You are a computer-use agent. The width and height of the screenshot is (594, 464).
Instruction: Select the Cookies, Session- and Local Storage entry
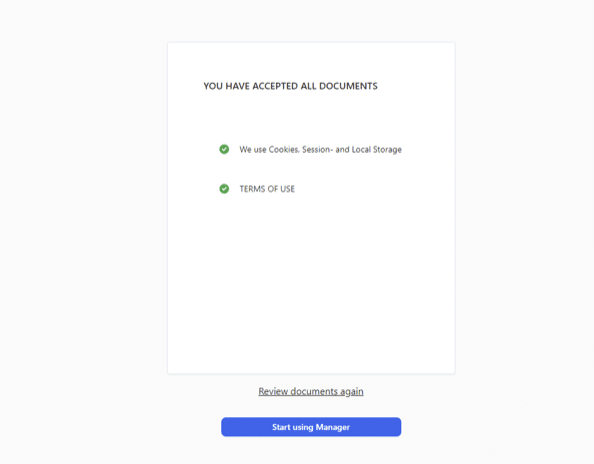[320, 149]
